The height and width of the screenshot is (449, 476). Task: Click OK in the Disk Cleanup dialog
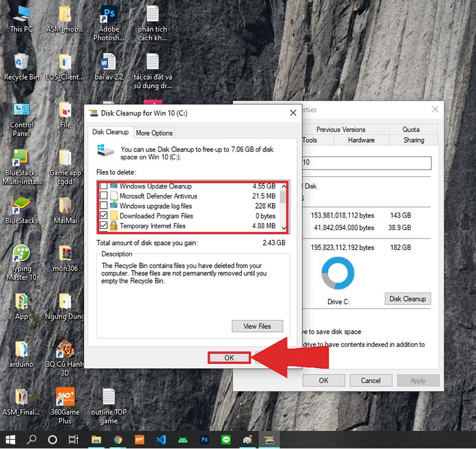[x=229, y=357]
